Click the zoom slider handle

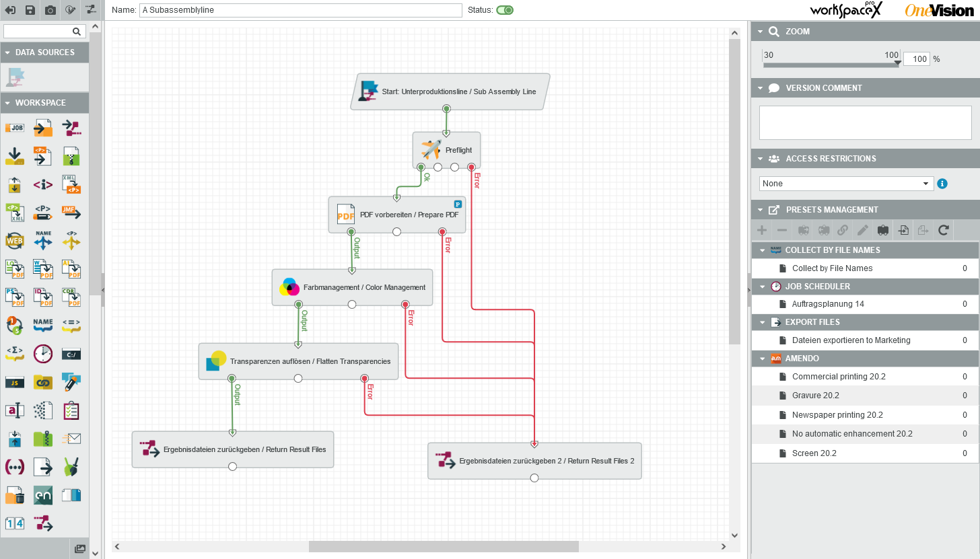pyautogui.click(x=897, y=63)
